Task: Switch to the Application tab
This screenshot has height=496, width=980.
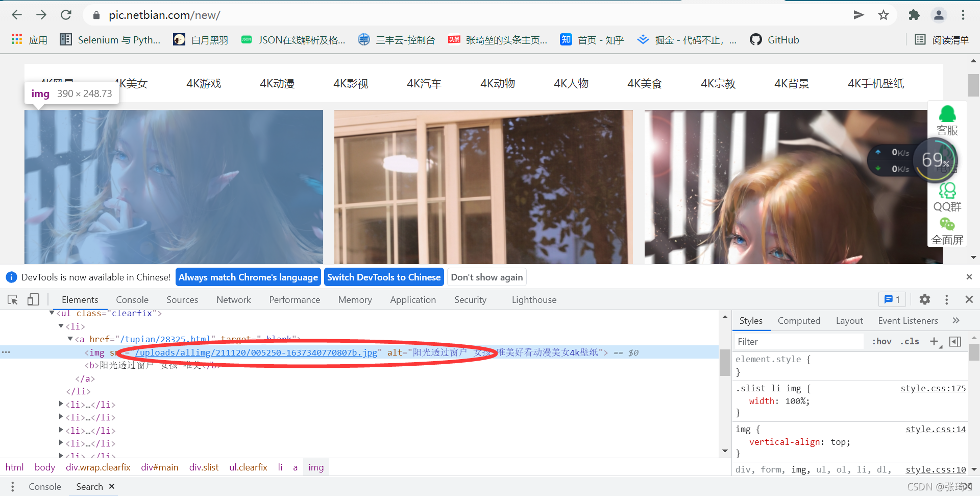Action: [x=413, y=300]
